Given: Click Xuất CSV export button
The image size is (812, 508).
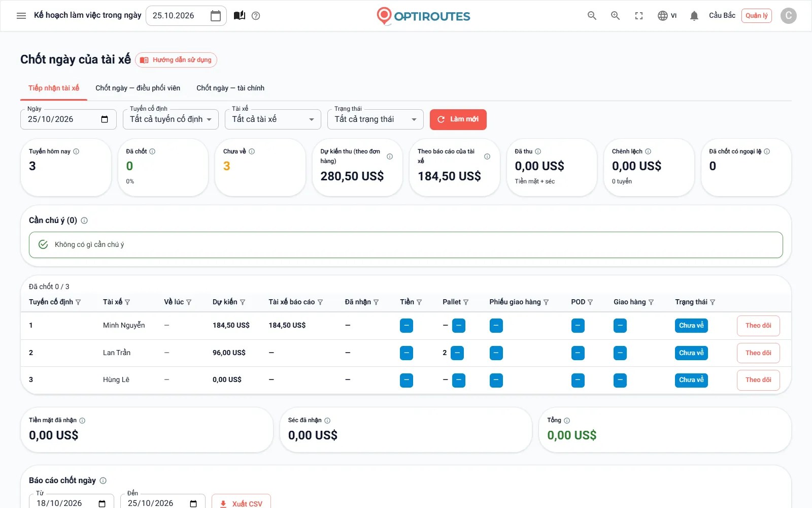Looking at the screenshot, I should (x=241, y=503).
